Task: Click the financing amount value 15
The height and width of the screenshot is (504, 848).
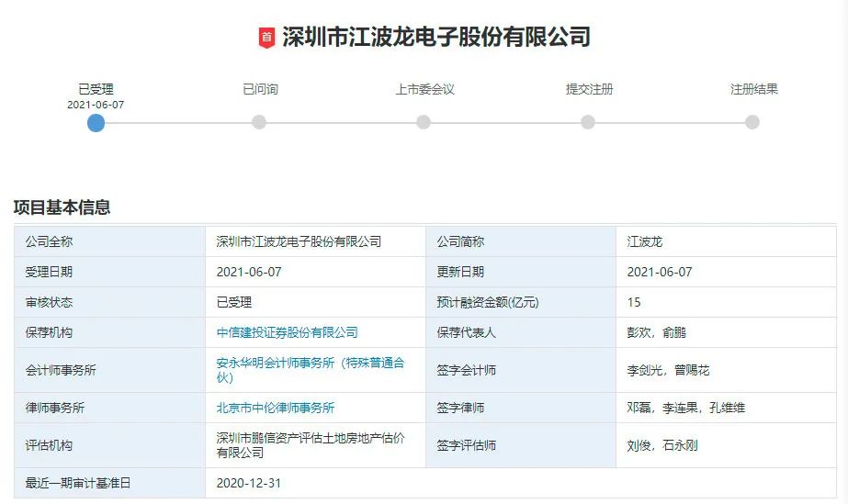Action: [x=634, y=302]
